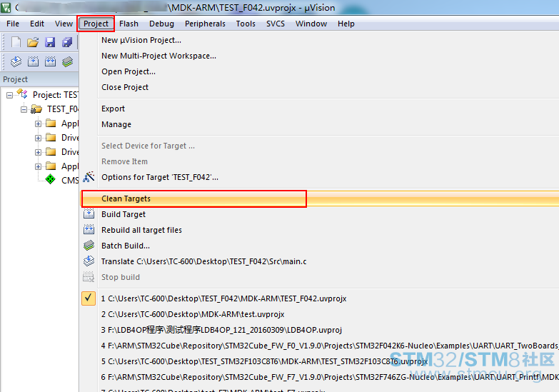Click the Rebuild toolbar icon
The height and width of the screenshot is (392, 559).
(50, 61)
